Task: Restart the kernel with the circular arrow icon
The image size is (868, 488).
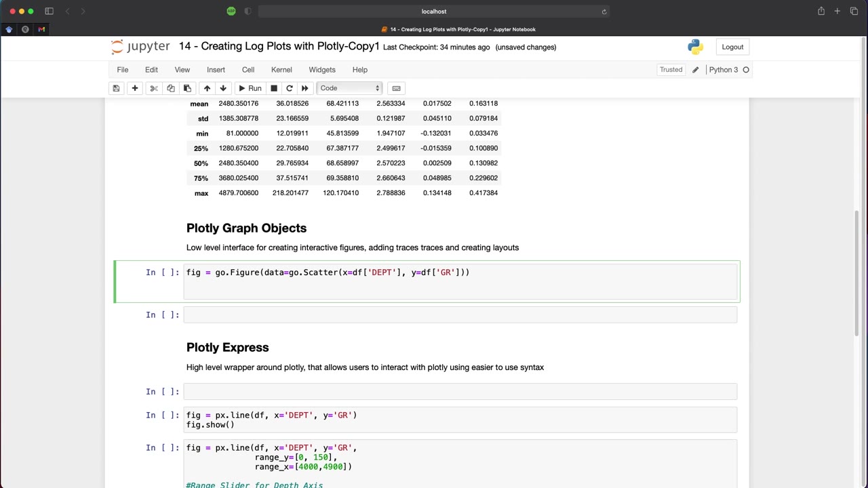Action: [x=290, y=88]
